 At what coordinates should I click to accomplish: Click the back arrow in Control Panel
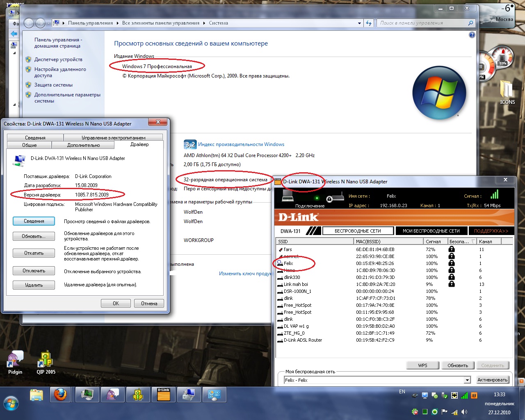pyautogui.click(x=29, y=23)
